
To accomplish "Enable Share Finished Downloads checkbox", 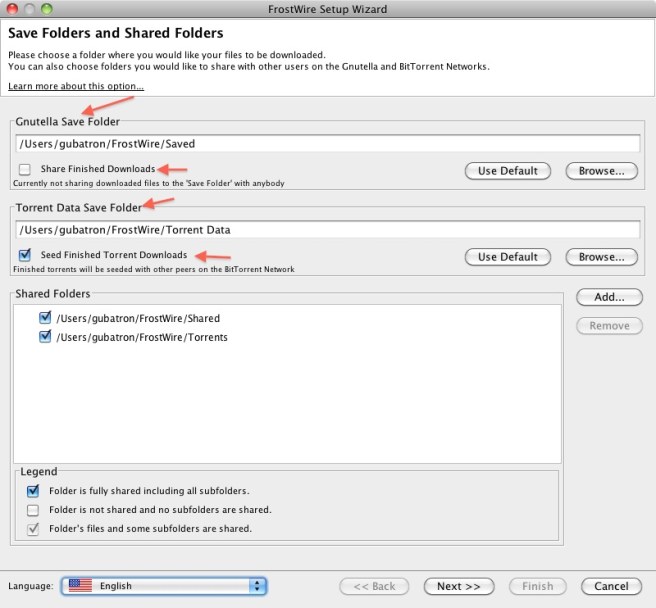I will (25, 170).
